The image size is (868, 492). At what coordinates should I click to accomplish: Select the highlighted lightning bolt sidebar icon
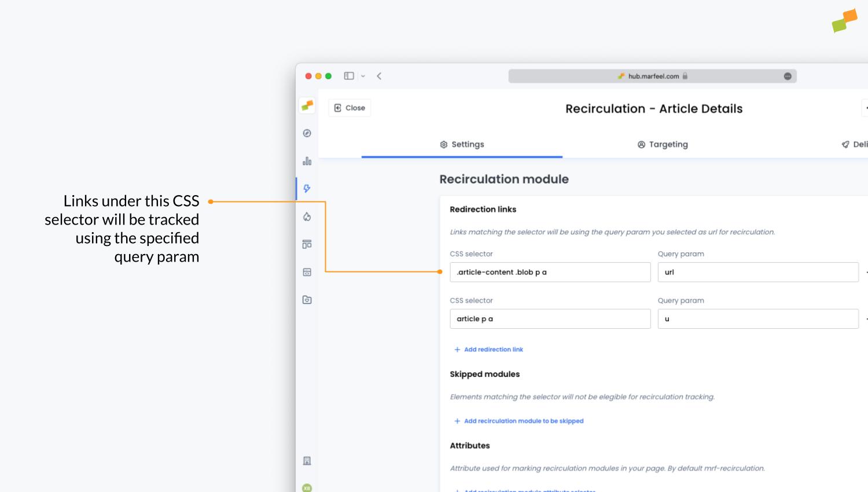pyautogui.click(x=307, y=188)
